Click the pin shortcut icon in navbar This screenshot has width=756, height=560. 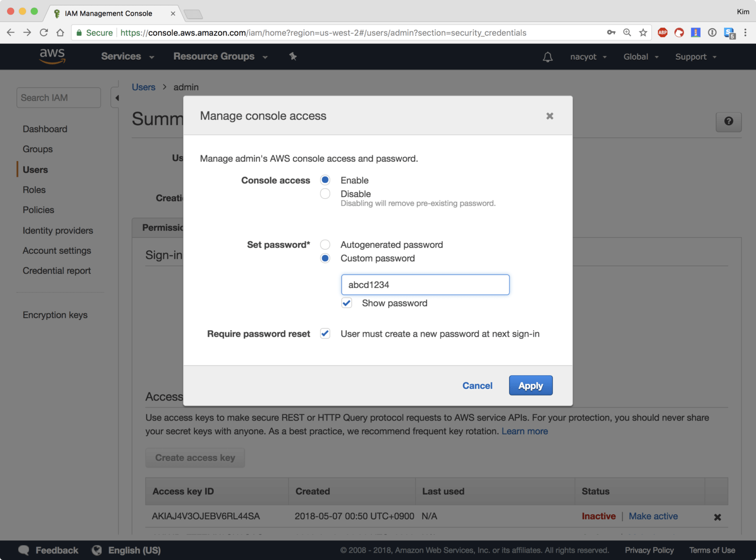tap(293, 56)
